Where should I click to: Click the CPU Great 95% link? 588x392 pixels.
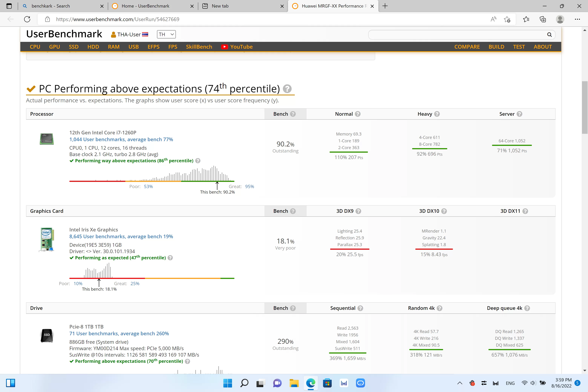pyautogui.click(x=250, y=187)
